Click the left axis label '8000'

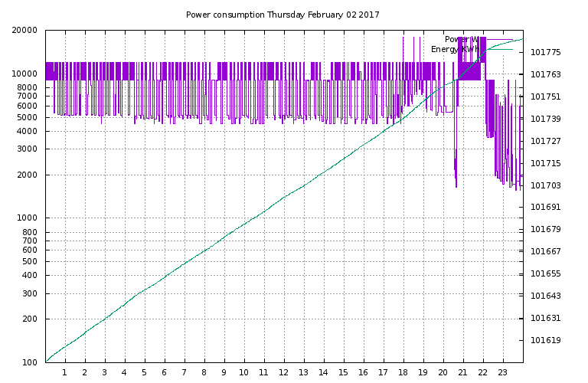(x=27, y=87)
